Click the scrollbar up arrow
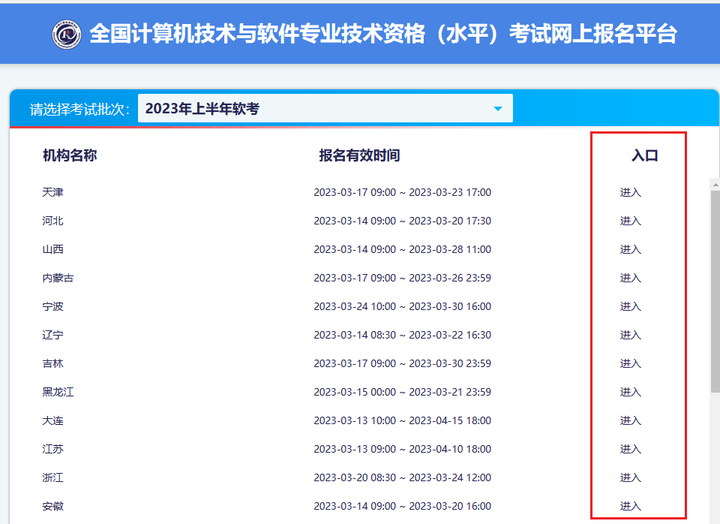The width and height of the screenshot is (720, 524). point(715,185)
